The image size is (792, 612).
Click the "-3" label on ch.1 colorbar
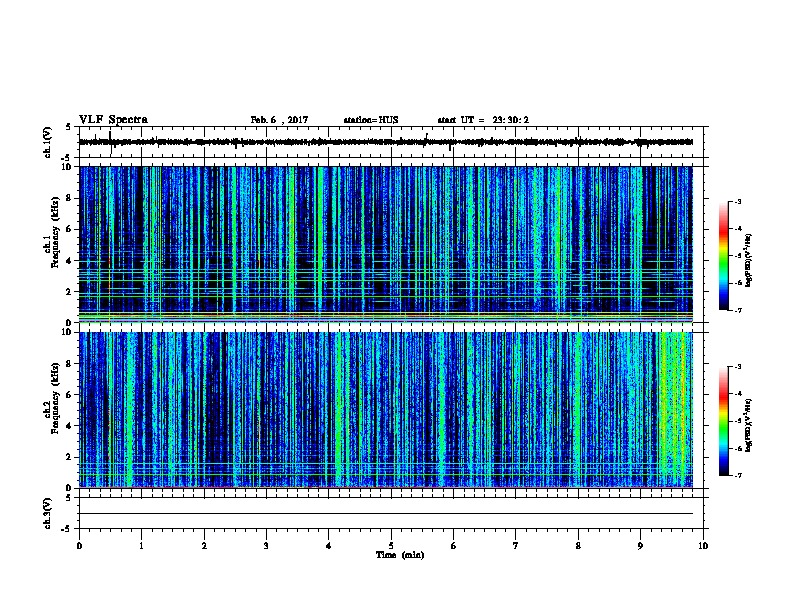coord(737,202)
